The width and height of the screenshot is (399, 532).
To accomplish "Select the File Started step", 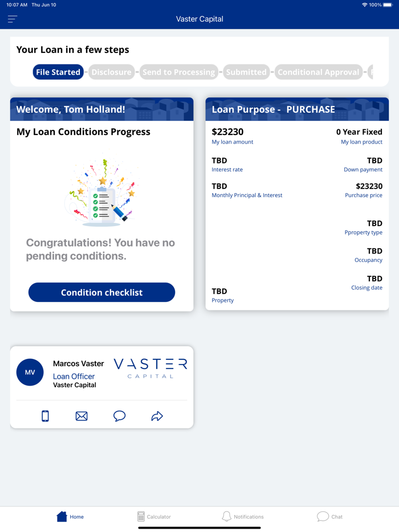I will pos(58,72).
